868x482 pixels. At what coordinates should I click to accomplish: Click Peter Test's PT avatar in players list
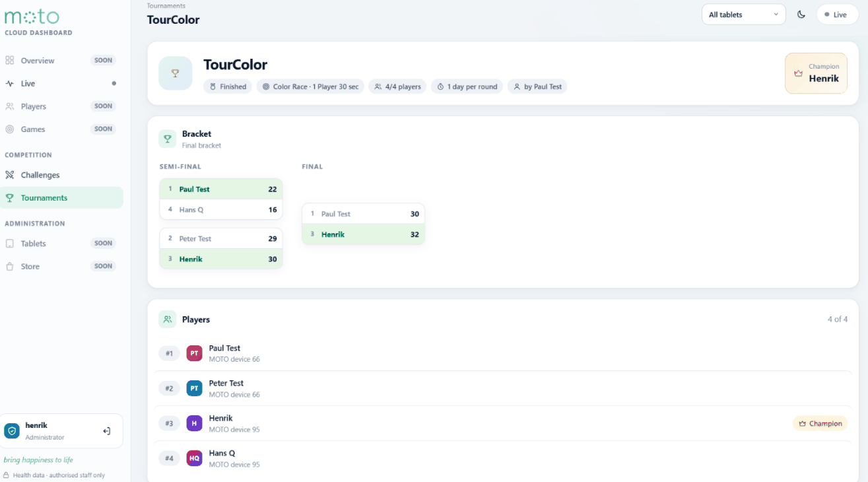pyautogui.click(x=194, y=389)
